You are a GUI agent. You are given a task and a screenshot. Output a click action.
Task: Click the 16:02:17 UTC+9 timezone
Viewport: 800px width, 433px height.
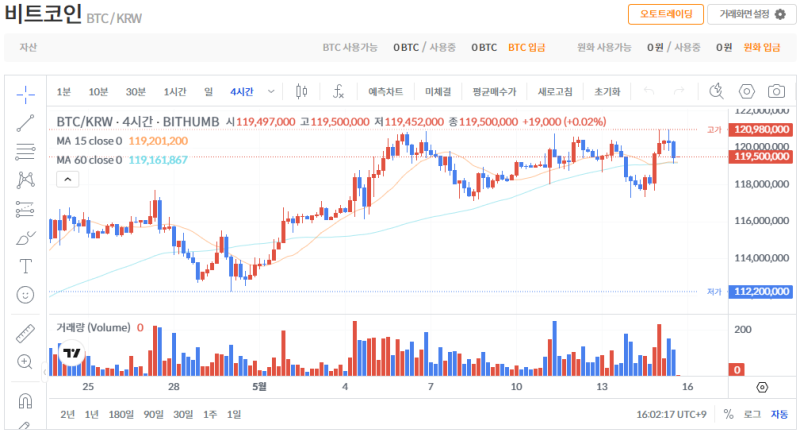tap(671, 414)
